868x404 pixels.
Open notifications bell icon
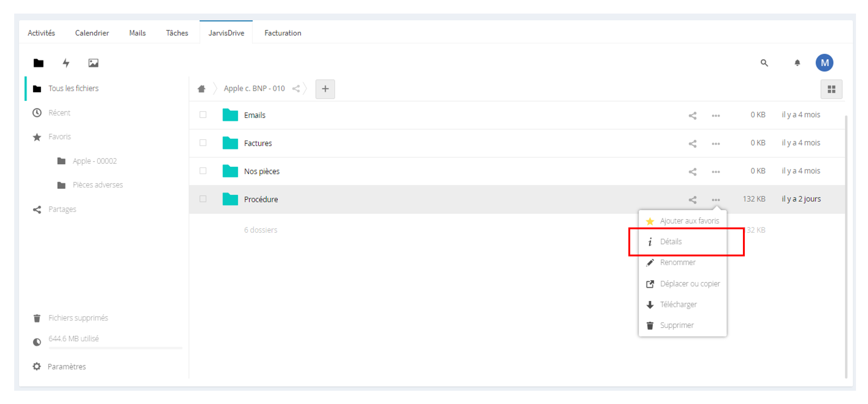coord(797,63)
